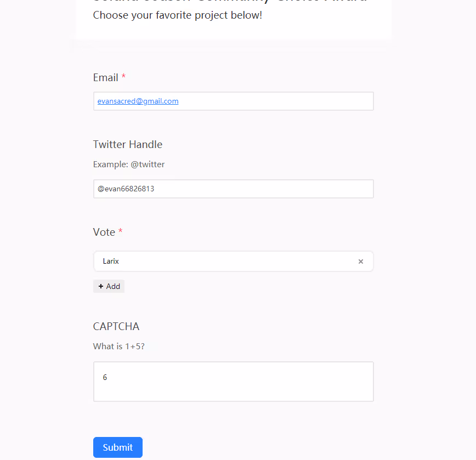Click the Email field label
The image size is (476, 460).
pyautogui.click(x=105, y=78)
